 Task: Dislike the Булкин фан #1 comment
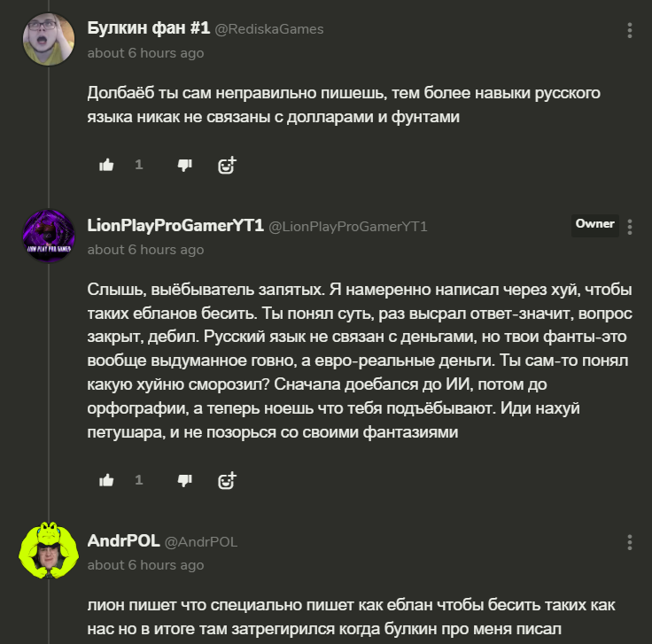[x=184, y=165]
